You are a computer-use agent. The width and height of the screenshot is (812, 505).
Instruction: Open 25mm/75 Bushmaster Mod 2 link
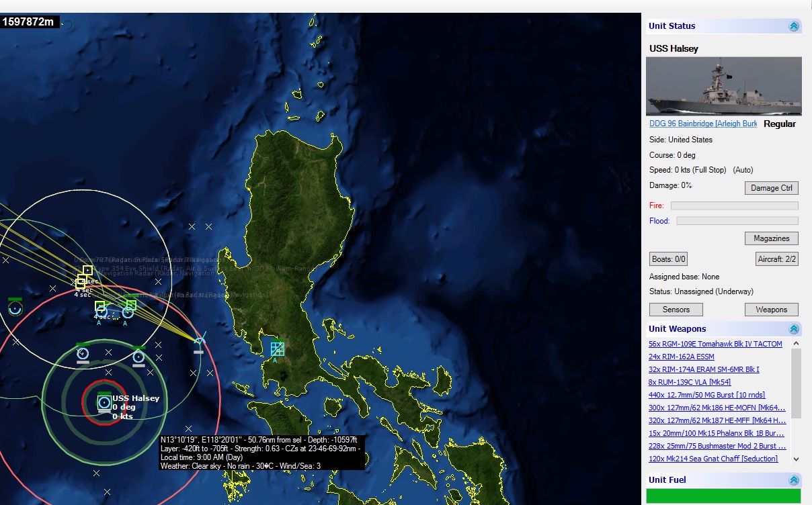[717, 446]
